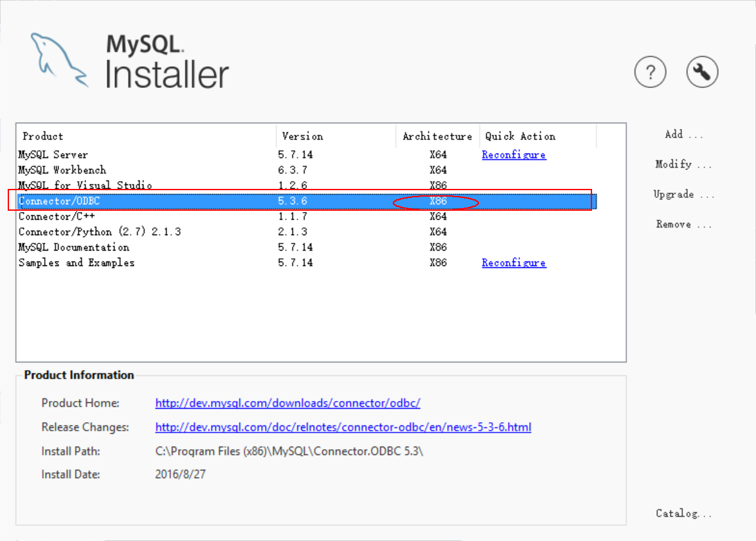Click Reconfigure for Samples and Examples

tap(514, 262)
